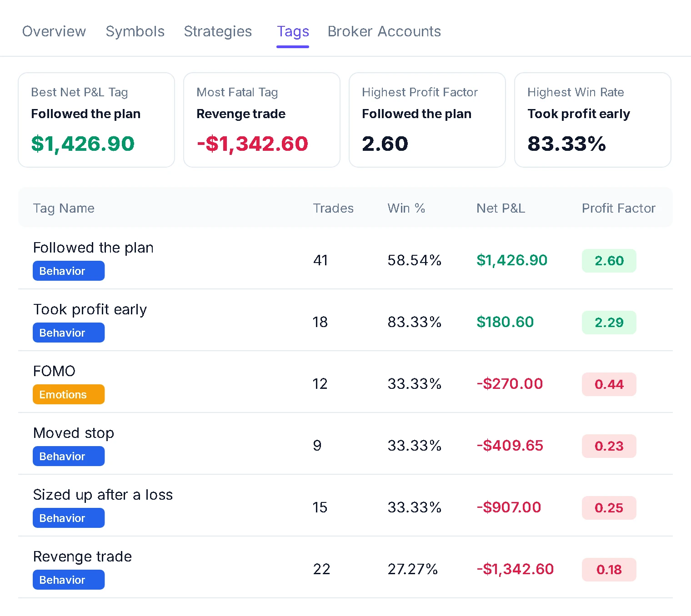Click the 22 trades count cell
The height and width of the screenshot is (616, 691).
[x=321, y=569]
